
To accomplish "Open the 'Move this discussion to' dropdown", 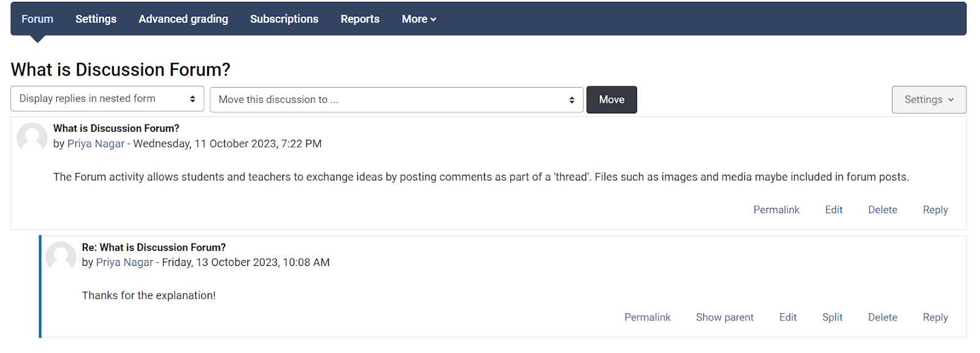I will [x=396, y=100].
